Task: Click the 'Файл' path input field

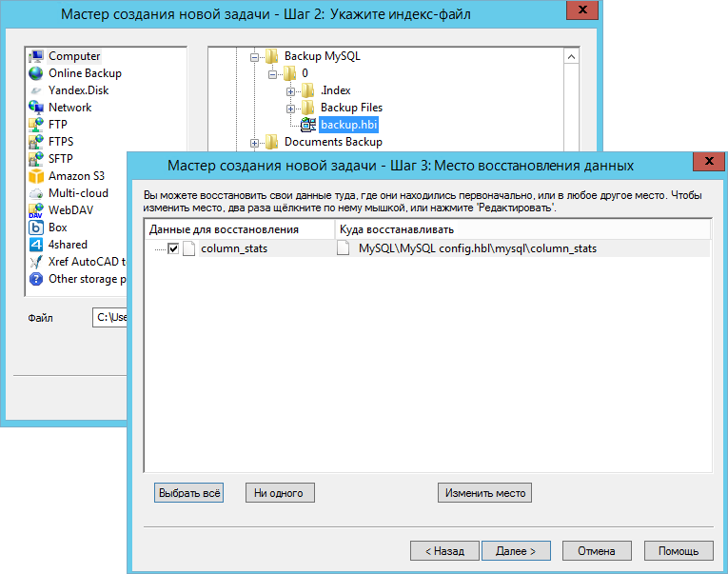Action: tap(109, 318)
